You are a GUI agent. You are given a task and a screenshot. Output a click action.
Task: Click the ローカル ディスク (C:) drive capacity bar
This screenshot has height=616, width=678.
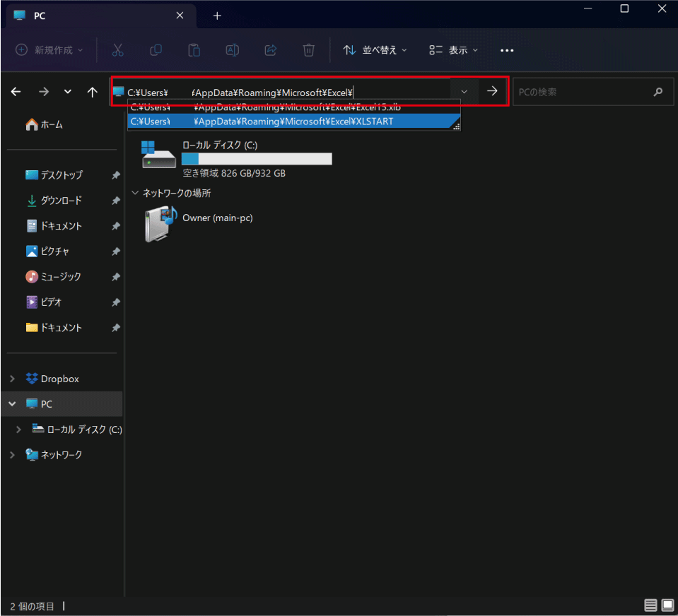257,159
